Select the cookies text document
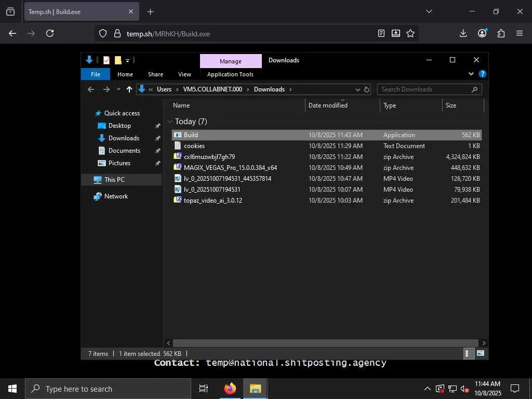The width and height of the screenshot is (532, 399). coord(326,146)
